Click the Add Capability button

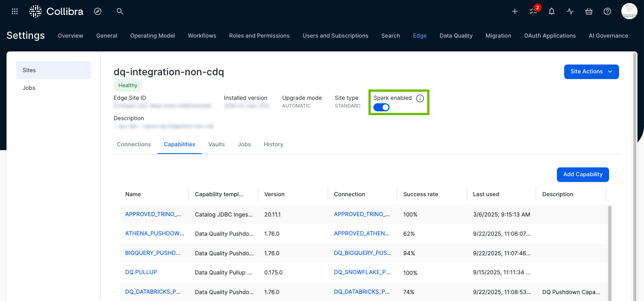(583, 174)
